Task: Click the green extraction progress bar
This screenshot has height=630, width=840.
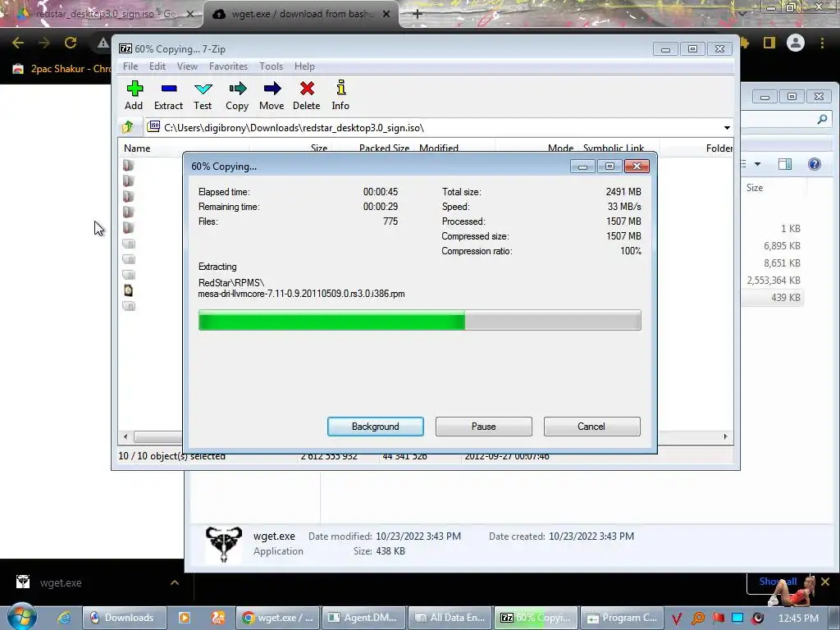Action: click(x=419, y=320)
